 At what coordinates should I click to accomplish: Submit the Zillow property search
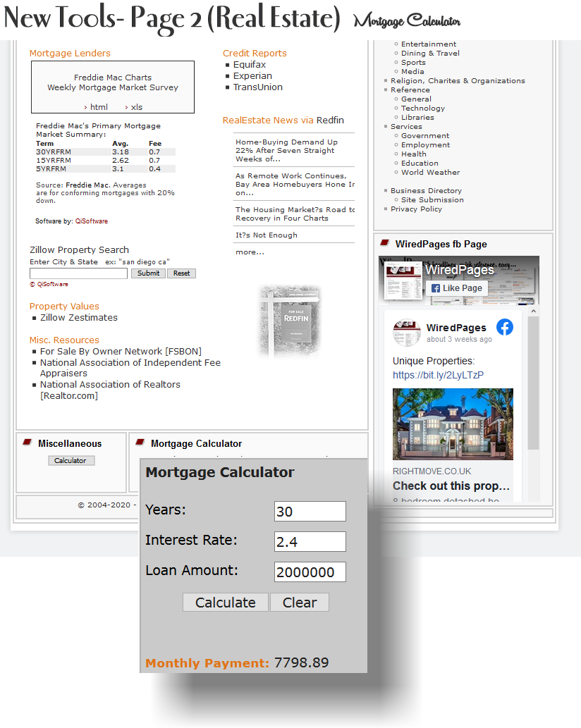click(x=148, y=273)
